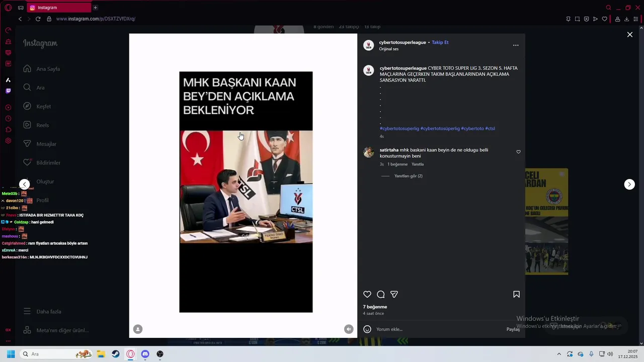Click Yanıtla under satirtaha comment
The height and width of the screenshot is (362, 644).
point(418,164)
